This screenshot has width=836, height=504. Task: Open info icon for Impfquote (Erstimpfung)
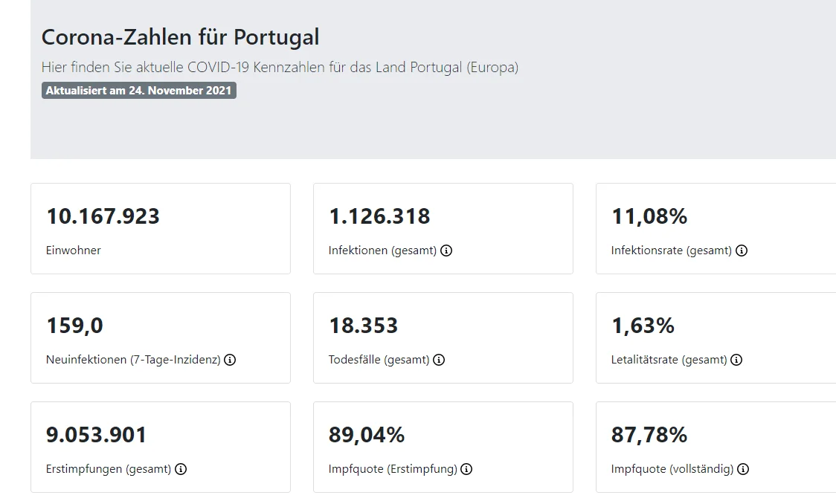pos(466,470)
